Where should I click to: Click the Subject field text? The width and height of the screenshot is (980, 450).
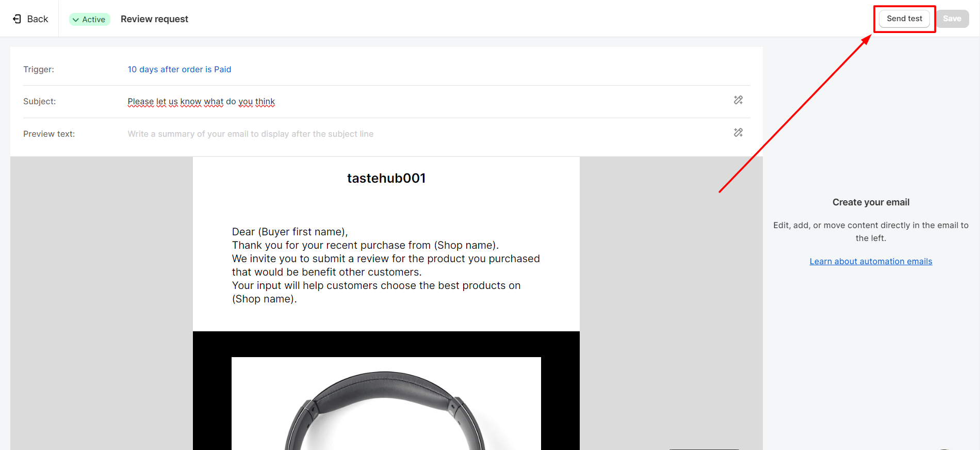[201, 102]
